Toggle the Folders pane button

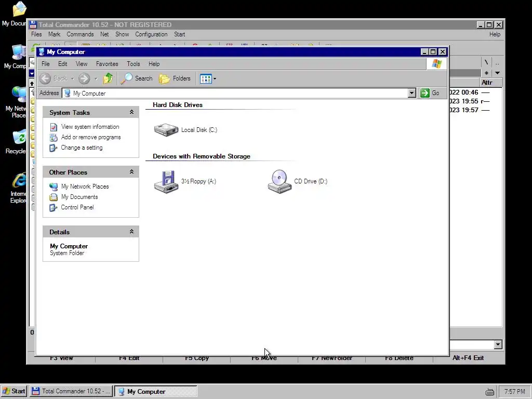[175, 78]
